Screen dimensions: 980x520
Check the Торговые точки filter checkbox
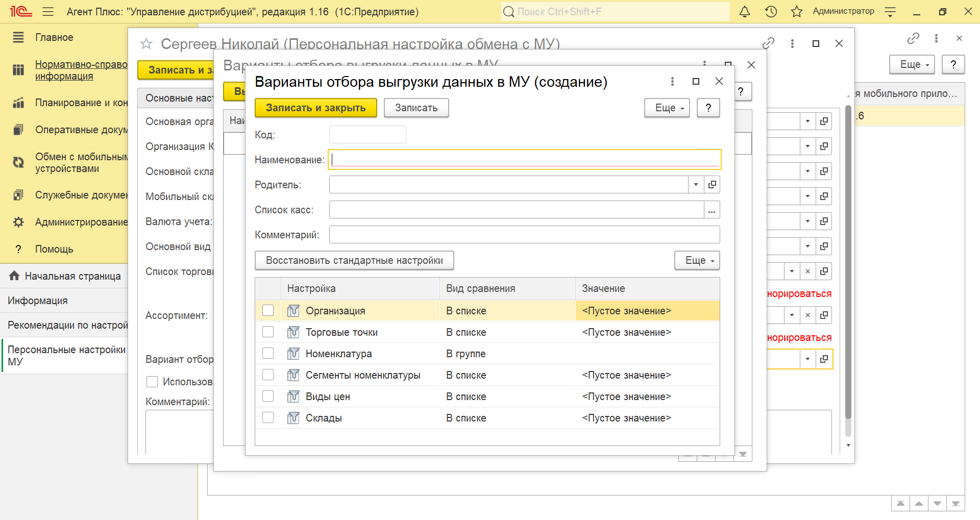click(x=268, y=332)
